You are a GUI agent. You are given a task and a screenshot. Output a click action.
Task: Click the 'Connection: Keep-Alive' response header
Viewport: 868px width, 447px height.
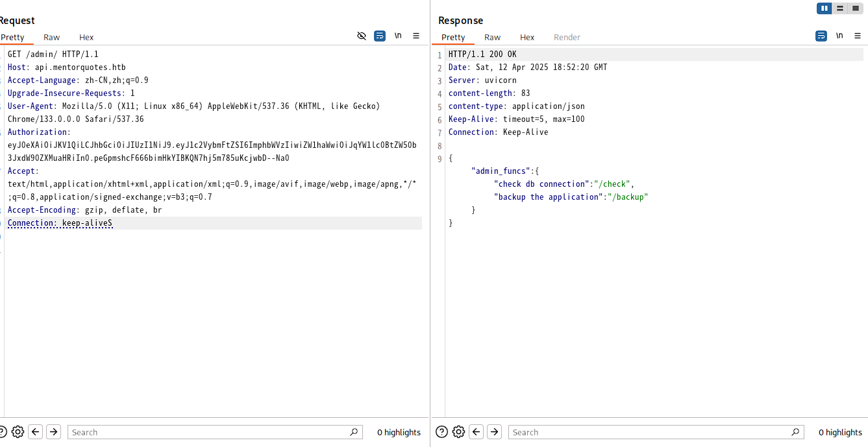coord(499,132)
